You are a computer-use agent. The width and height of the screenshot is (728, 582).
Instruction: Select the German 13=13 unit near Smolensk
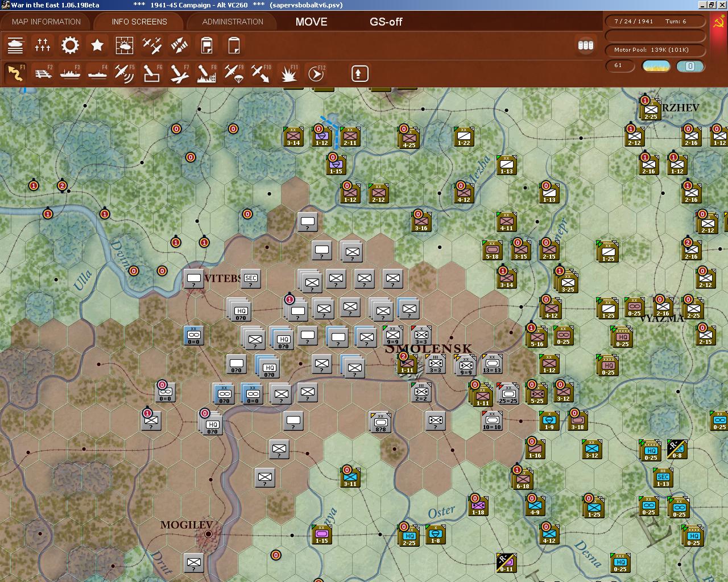(x=492, y=364)
